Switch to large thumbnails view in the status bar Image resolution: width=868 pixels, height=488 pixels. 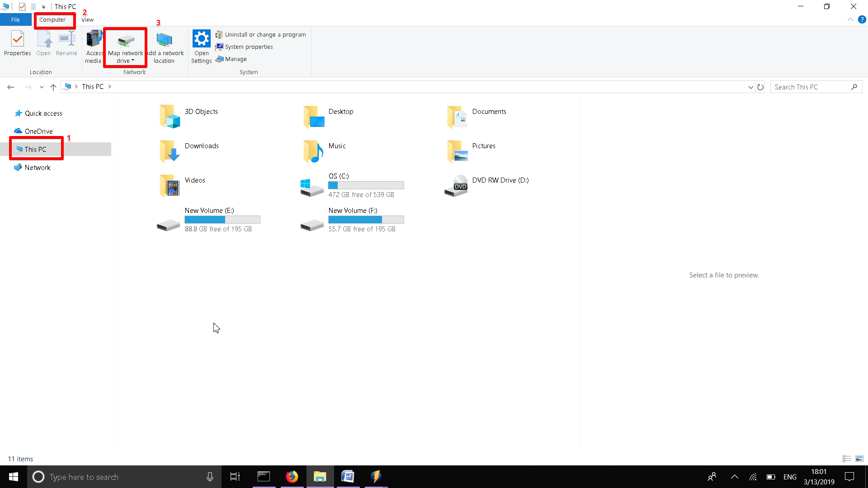click(859, 459)
